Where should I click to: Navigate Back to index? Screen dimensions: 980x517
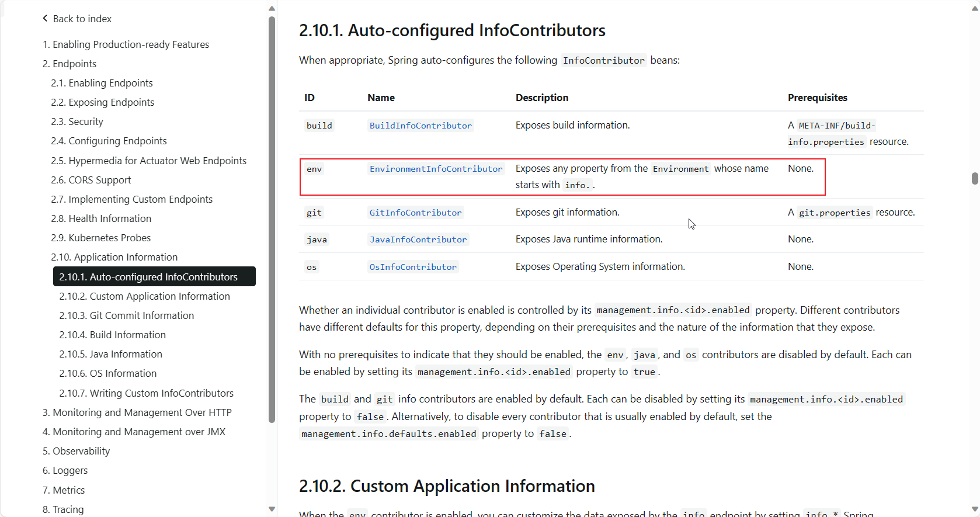point(82,18)
